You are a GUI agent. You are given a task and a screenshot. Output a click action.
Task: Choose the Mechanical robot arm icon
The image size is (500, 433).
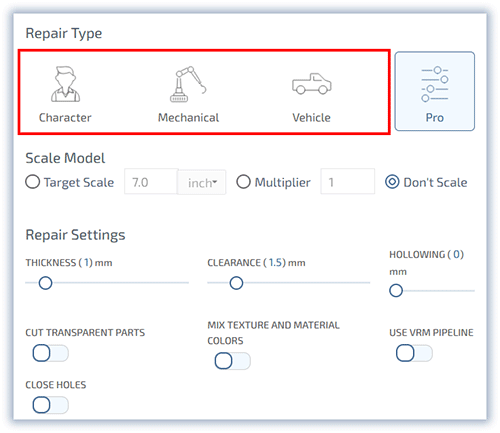(x=188, y=84)
